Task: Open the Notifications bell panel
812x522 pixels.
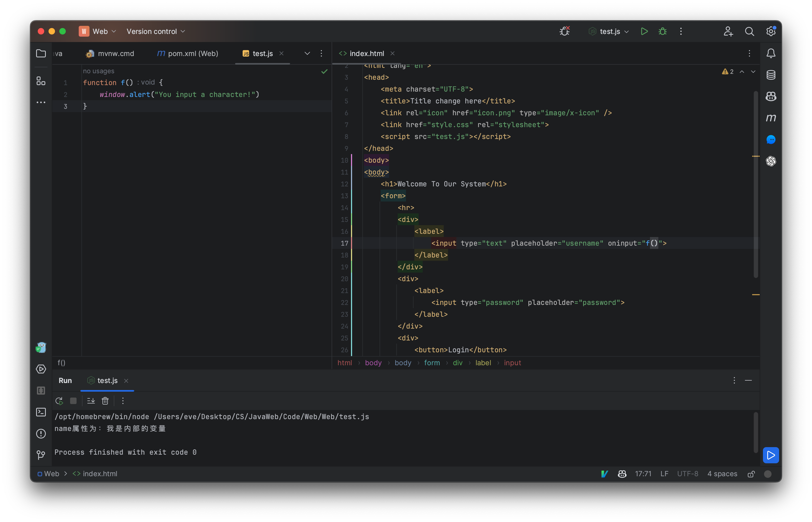Action: (771, 54)
